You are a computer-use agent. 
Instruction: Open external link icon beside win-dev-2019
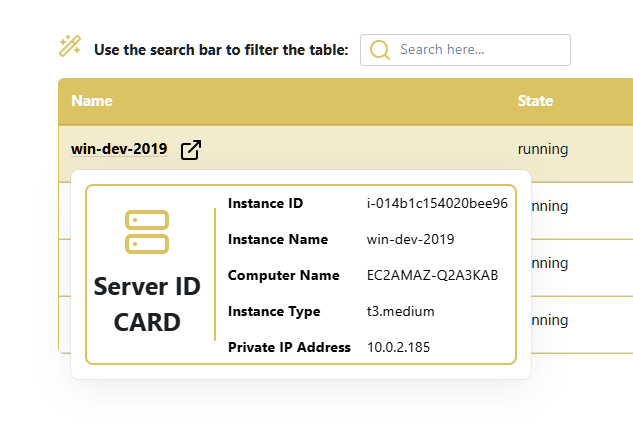pyautogui.click(x=191, y=150)
